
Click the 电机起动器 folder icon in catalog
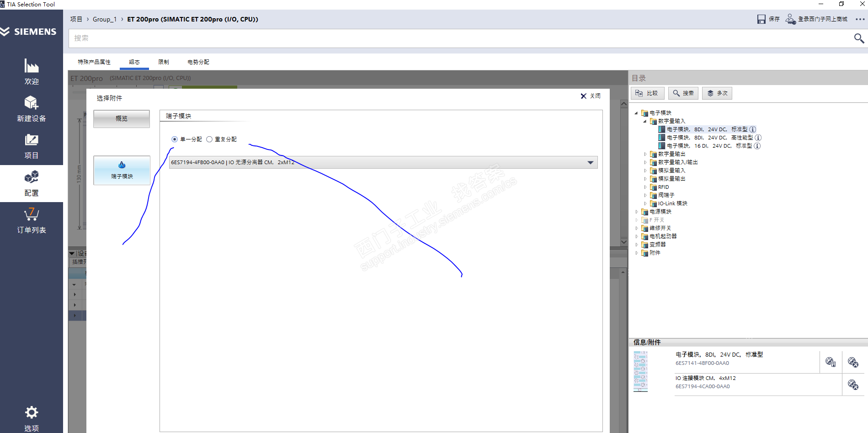point(645,236)
